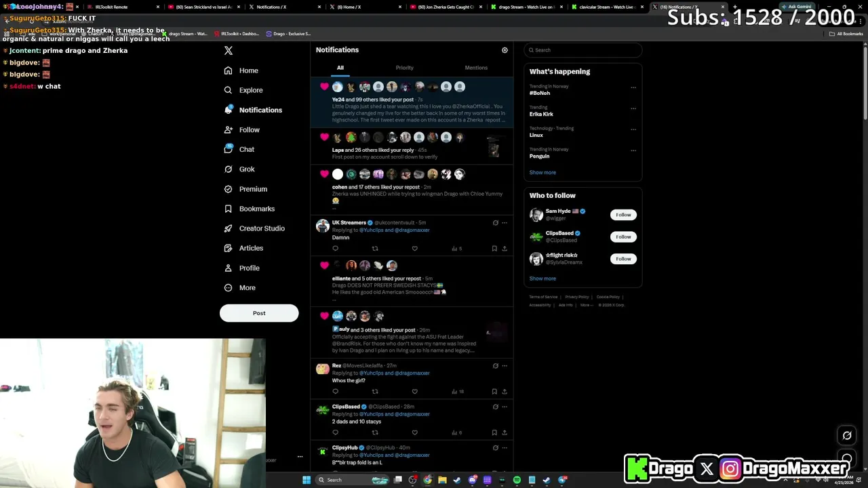Repost ClipsBased's 2 dads and 10 stacys post
The image size is (868, 488).
click(x=375, y=432)
